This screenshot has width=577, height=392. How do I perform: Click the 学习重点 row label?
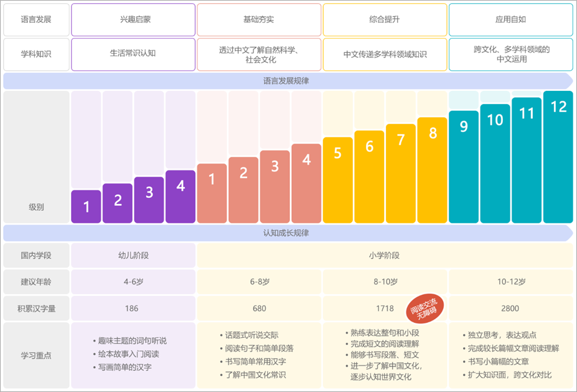37,355
